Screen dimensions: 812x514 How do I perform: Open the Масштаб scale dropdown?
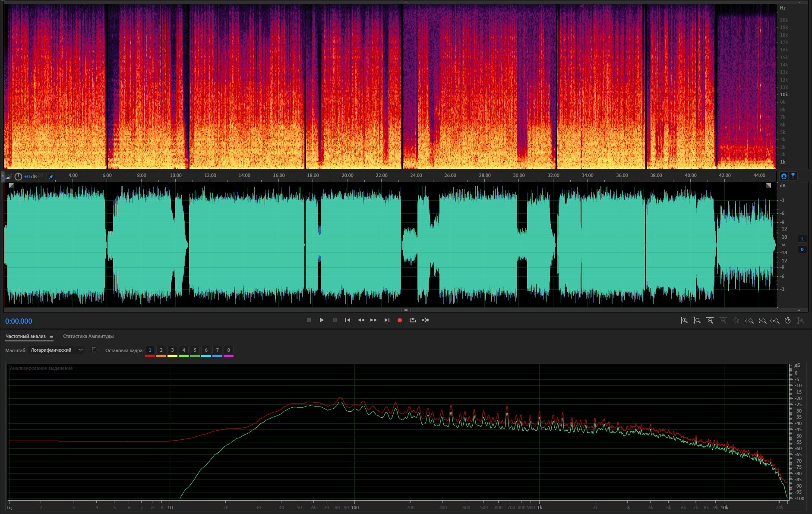click(56, 350)
